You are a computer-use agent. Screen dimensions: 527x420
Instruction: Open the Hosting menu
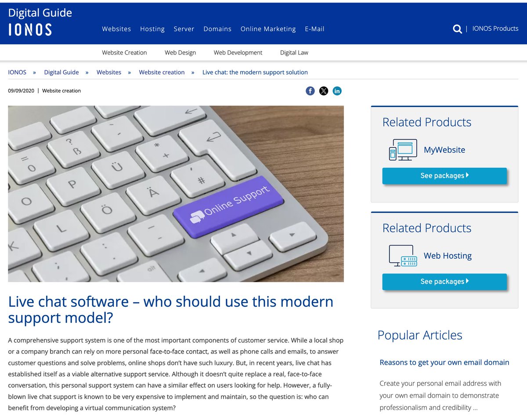click(152, 29)
